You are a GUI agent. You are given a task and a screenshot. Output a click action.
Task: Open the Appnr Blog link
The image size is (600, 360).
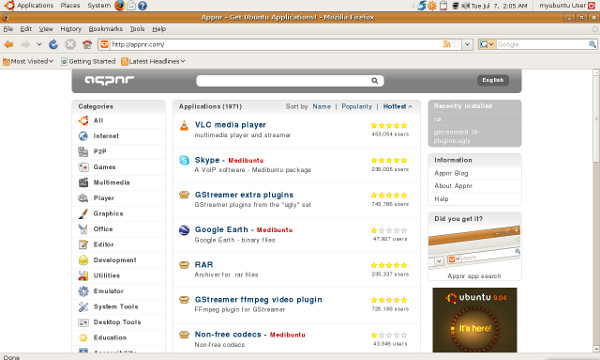coord(451,173)
